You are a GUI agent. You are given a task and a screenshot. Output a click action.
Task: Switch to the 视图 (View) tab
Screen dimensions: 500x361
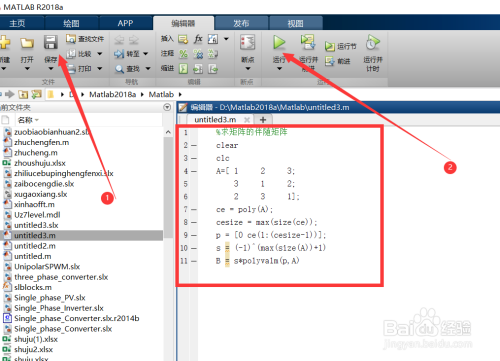[295, 23]
